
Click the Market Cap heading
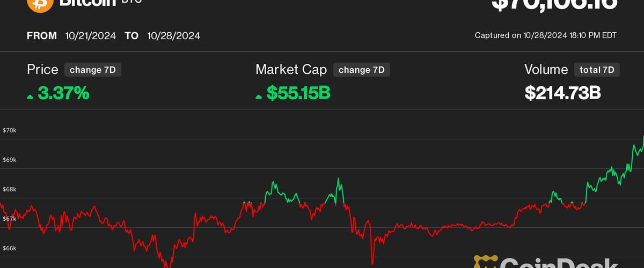(x=291, y=70)
